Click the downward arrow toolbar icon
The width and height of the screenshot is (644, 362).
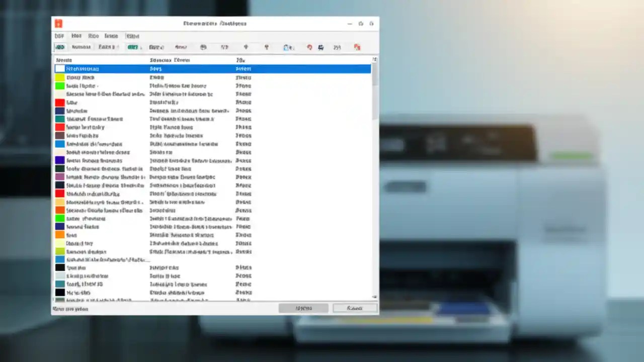click(x=266, y=47)
